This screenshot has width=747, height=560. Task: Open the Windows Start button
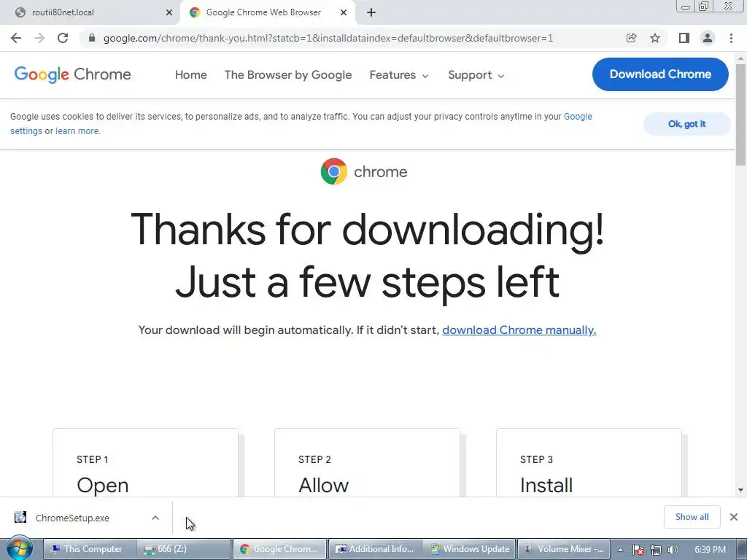click(20, 548)
